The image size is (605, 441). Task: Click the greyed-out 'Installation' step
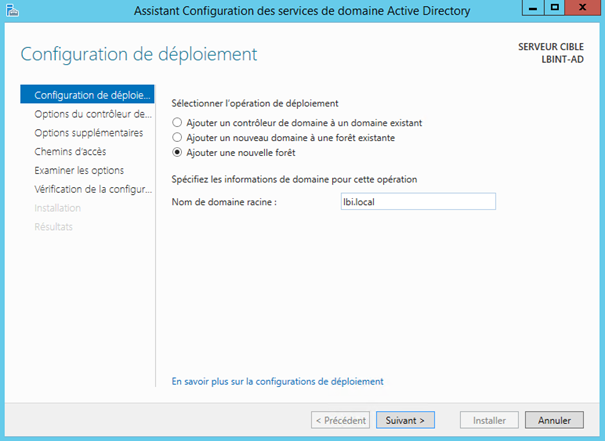[x=58, y=208]
